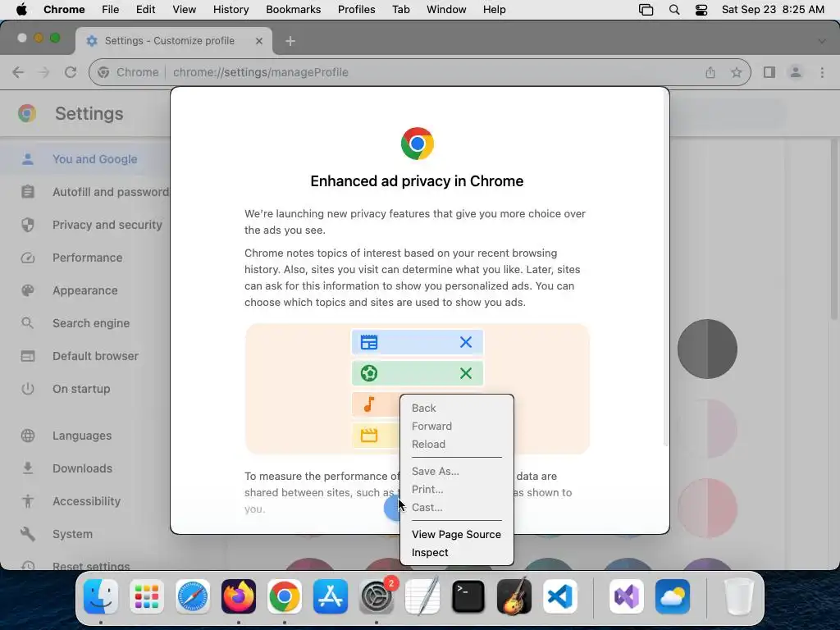Select the dark grey theme color swatch

pos(707,349)
